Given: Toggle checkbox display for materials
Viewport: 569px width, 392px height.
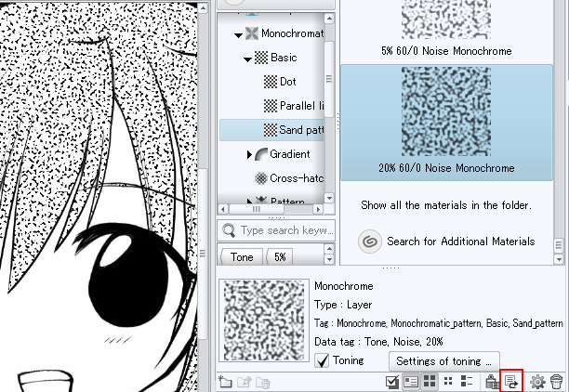Looking at the screenshot, I should click(x=392, y=382).
